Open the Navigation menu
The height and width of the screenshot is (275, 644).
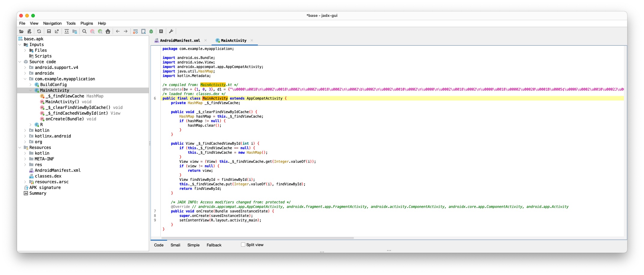point(52,23)
